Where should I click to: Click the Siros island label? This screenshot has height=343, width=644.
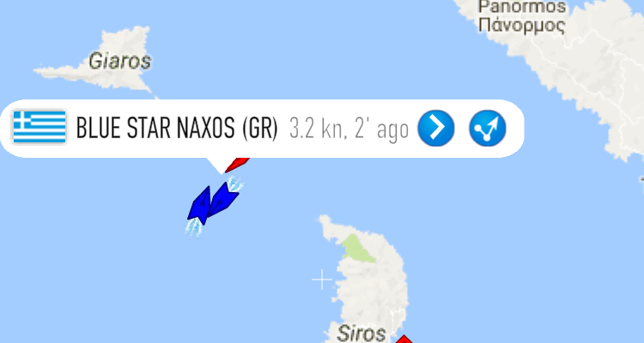(361, 334)
